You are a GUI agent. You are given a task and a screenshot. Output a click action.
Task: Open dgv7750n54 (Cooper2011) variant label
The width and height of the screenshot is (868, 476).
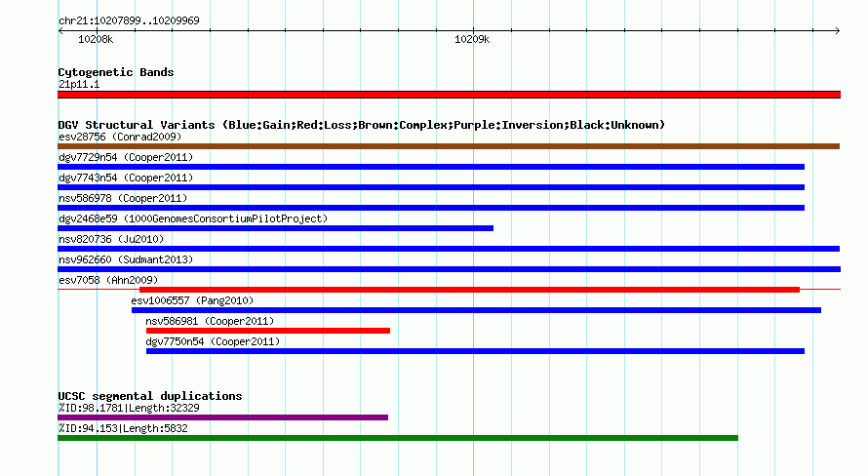point(214,341)
